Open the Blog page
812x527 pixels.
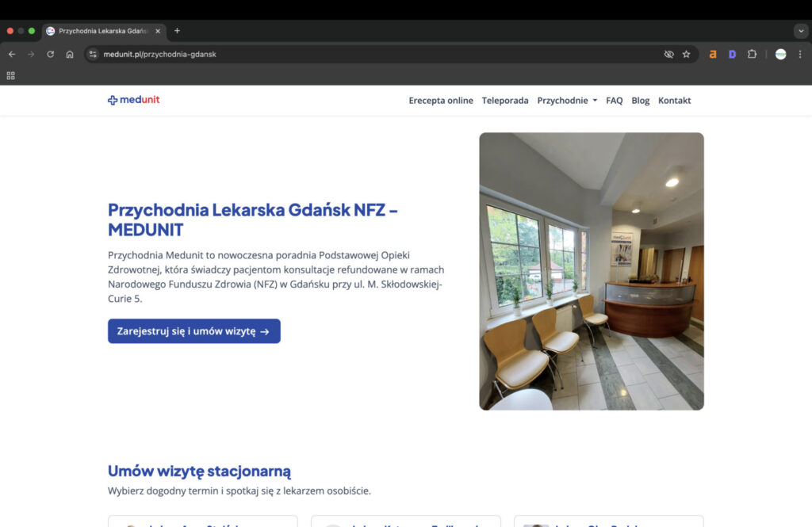point(640,101)
